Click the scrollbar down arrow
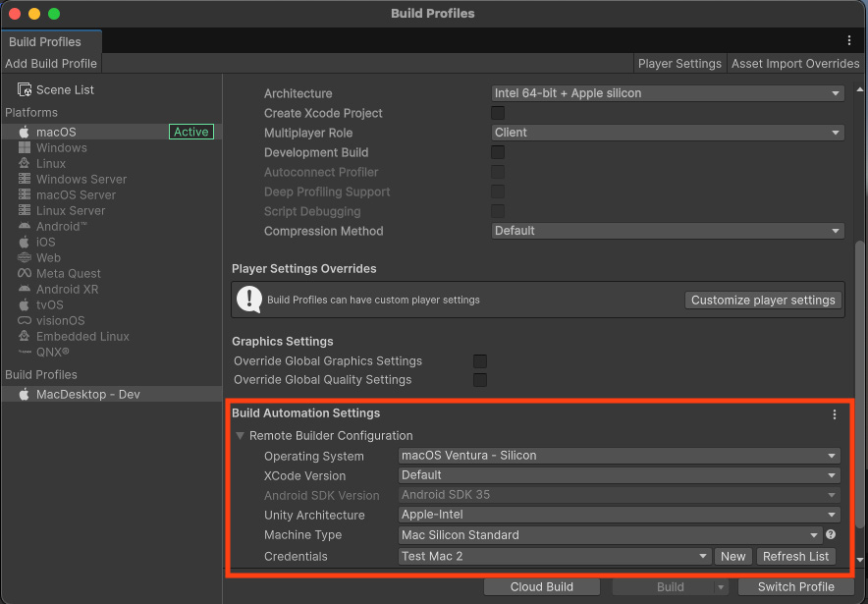 tap(859, 560)
